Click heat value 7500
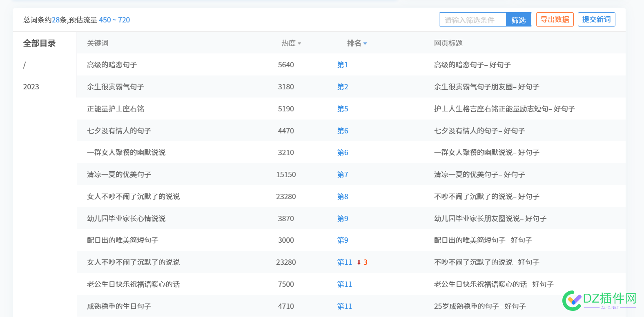Viewport: 644px width, 317px height. pyautogui.click(x=286, y=284)
